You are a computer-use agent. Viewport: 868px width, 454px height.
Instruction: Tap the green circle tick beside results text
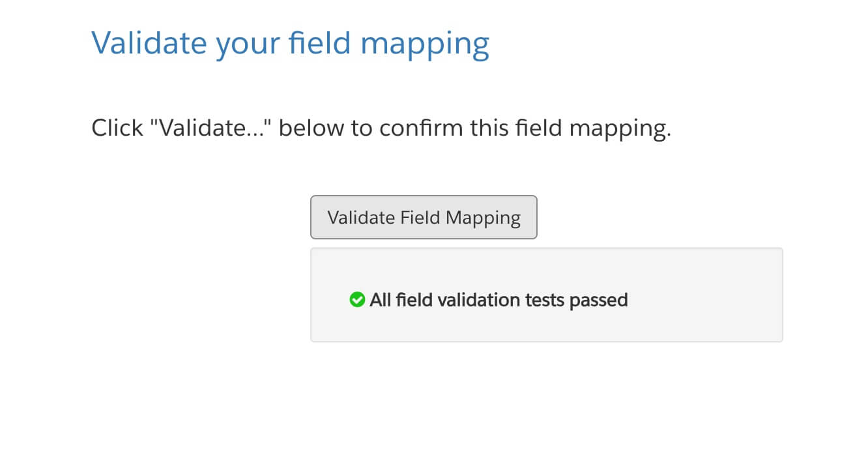357,299
